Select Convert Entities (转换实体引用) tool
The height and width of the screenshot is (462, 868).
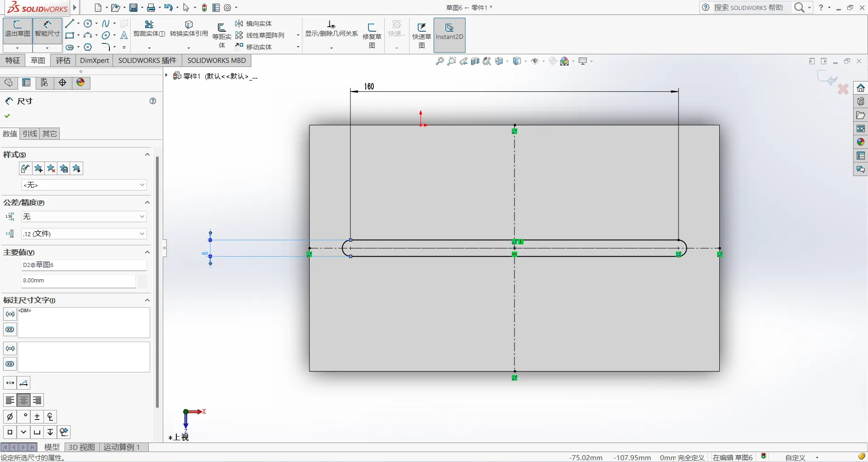tap(189, 29)
